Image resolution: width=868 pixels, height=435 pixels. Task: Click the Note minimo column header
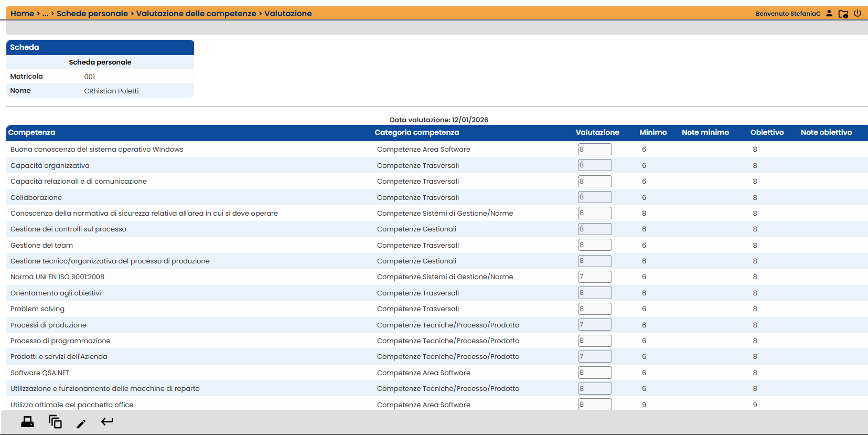pos(705,133)
